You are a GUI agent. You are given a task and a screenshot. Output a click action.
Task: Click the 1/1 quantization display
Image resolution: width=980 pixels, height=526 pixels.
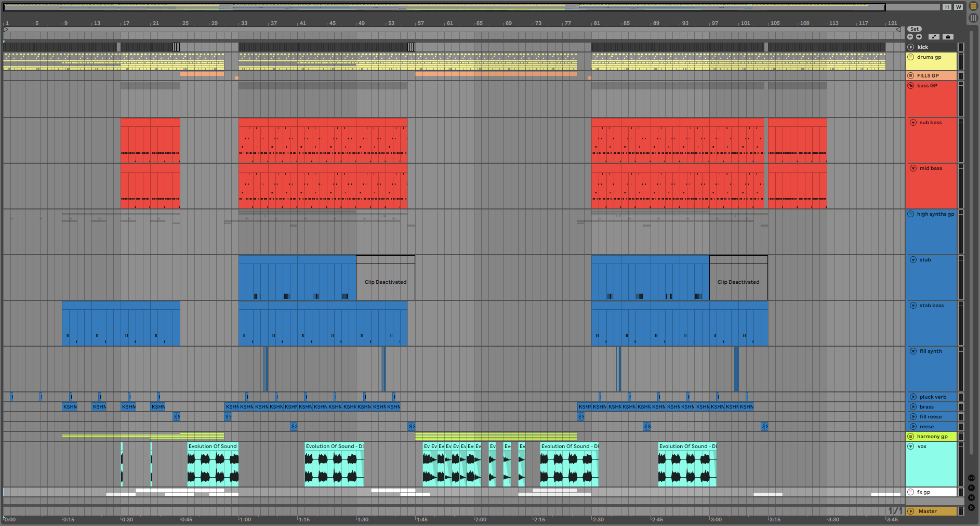pos(895,511)
